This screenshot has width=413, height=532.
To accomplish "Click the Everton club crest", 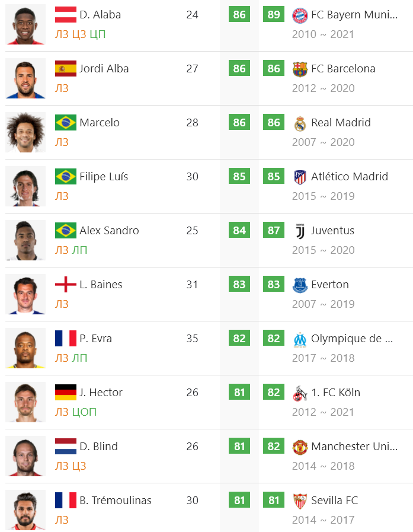I will [x=300, y=285].
